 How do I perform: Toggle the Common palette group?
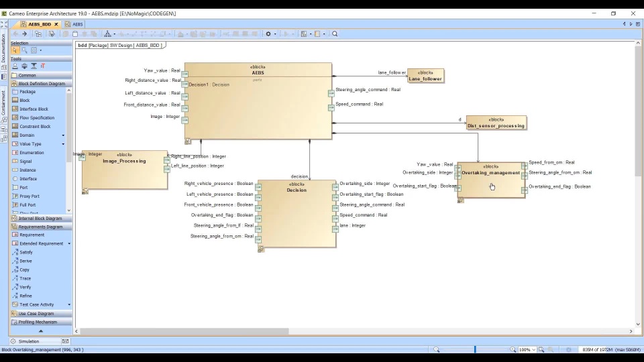(x=41, y=75)
